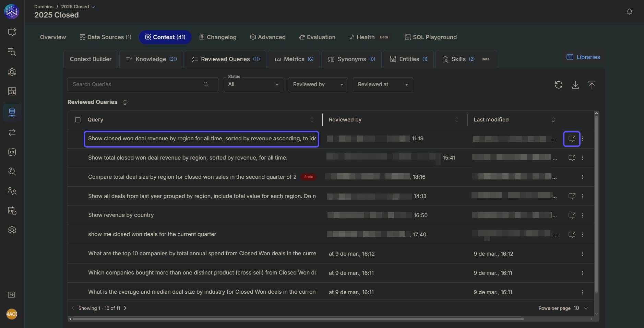This screenshot has height=328, width=644.
Task: Open the Changelog tab
Action: click(x=218, y=37)
